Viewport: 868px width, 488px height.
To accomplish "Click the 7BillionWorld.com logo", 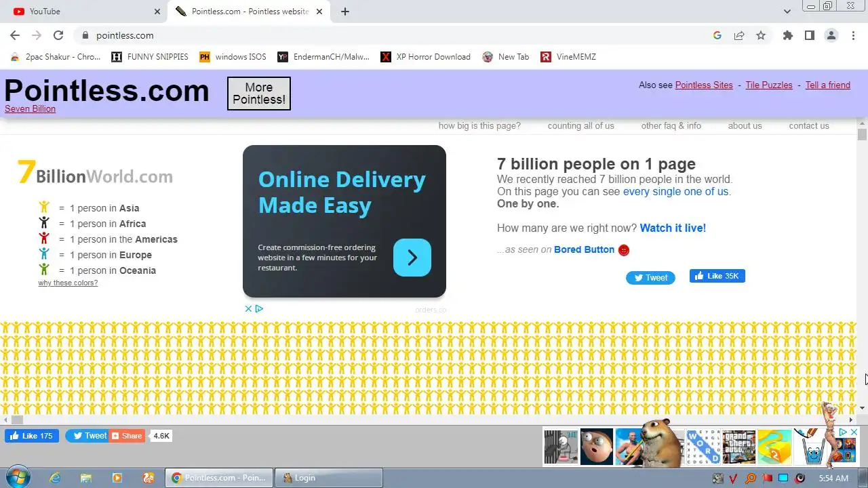I will [95, 173].
